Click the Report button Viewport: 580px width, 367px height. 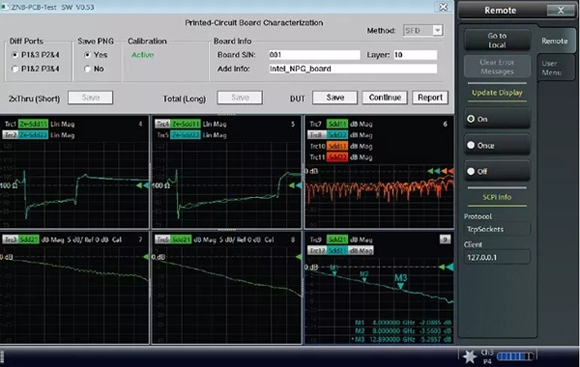[x=430, y=98]
